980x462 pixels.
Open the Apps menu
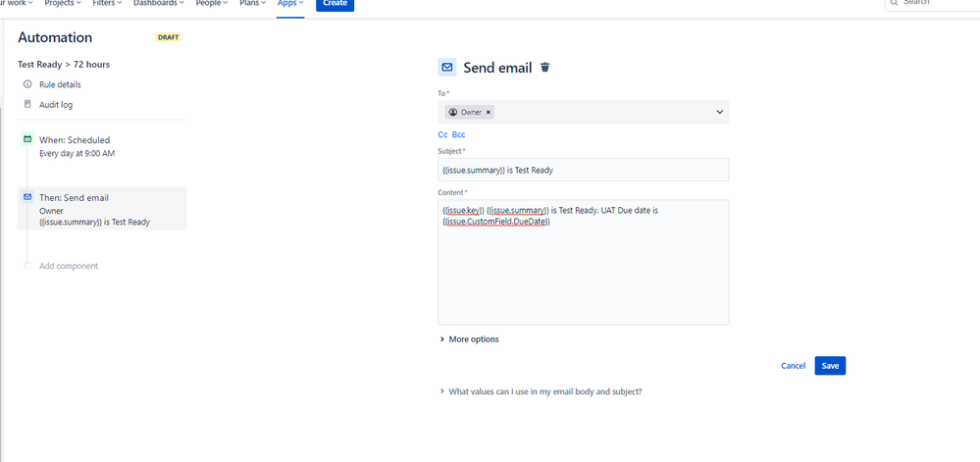pyautogui.click(x=290, y=3)
